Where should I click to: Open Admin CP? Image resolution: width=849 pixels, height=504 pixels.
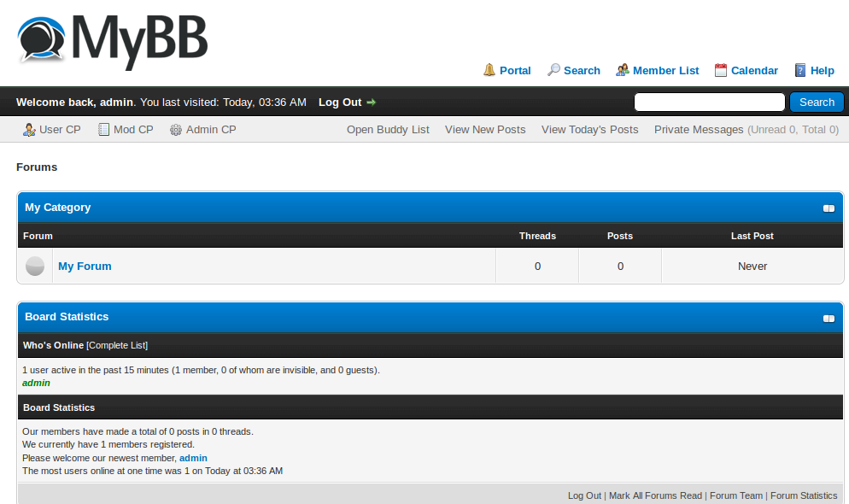[211, 129]
